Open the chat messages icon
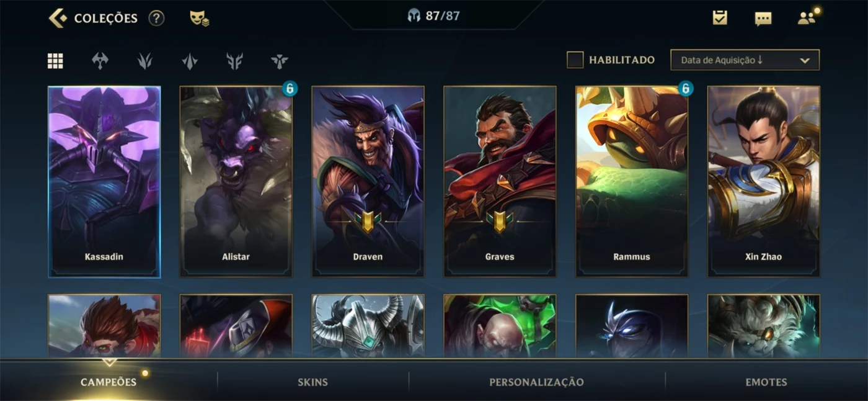Image resolution: width=868 pixels, height=401 pixels. tap(763, 19)
